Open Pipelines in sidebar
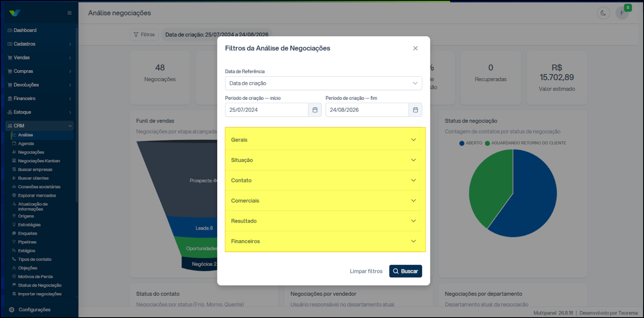Viewport: 644px width, 318px height. 27,242
